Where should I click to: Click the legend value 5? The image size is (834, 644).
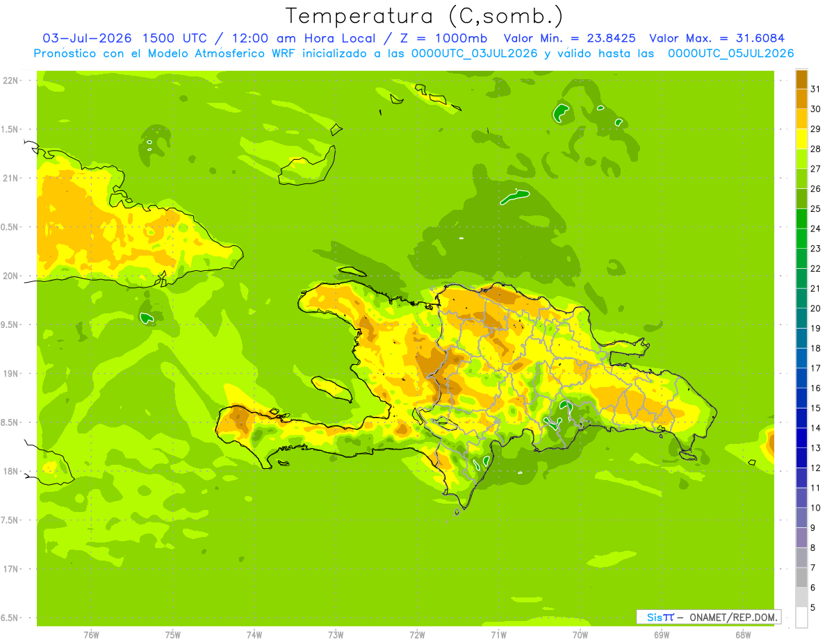(814, 608)
